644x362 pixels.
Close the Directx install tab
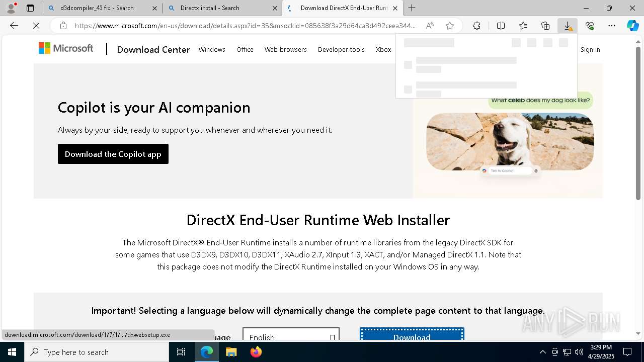[x=275, y=8]
